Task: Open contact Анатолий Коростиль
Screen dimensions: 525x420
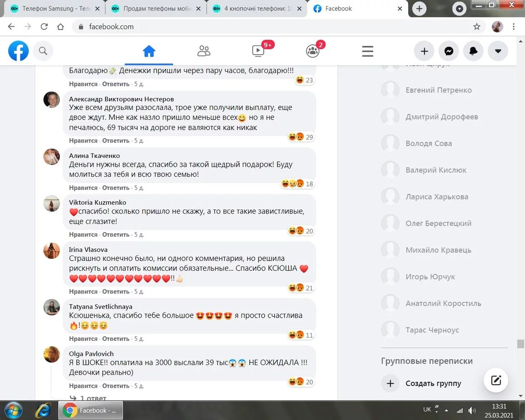Action: (x=444, y=304)
